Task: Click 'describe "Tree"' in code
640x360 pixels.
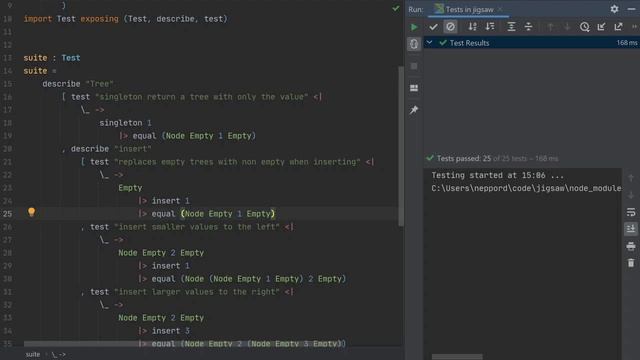Action: 78,84
